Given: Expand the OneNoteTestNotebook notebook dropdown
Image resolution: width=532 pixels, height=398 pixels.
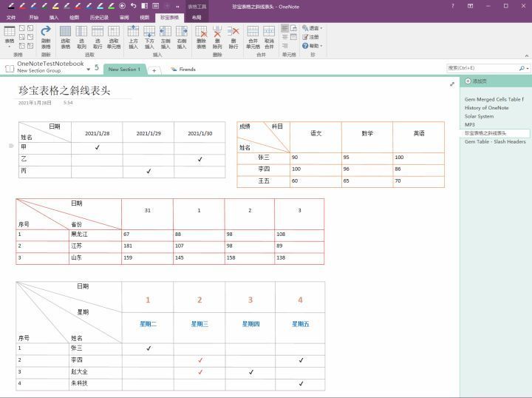Looking at the screenshot, I should click(x=88, y=70).
